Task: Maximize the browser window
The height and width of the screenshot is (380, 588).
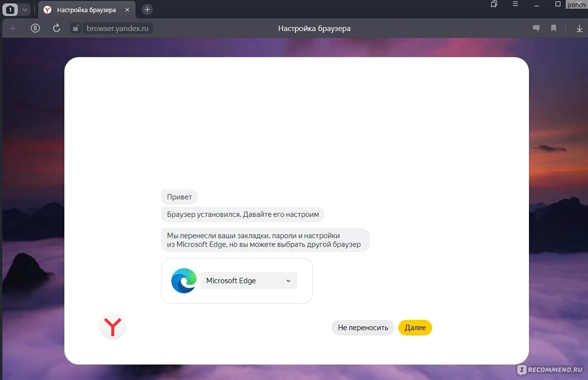Action: click(x=558, y=4)
